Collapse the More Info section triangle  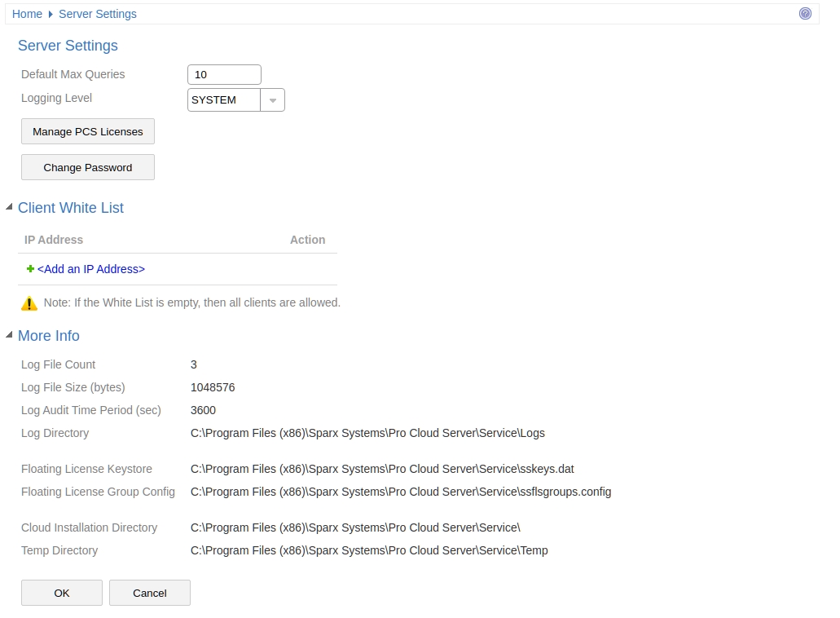[9, 335]
